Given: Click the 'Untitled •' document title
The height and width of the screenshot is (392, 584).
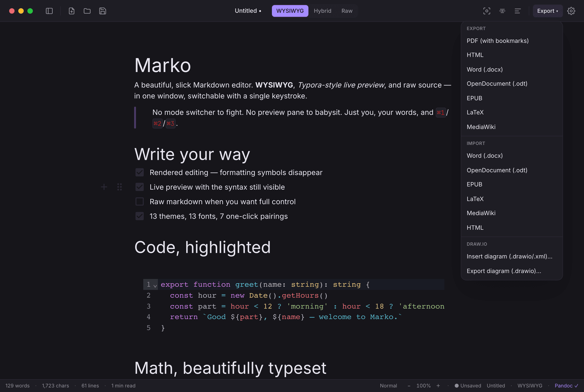Looking at the screenshot, I should tap(248, 11).
